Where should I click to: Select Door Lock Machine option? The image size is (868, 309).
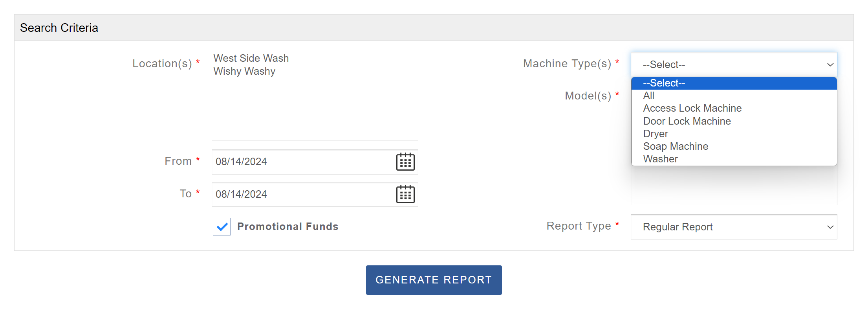click(x=687, y=121)
